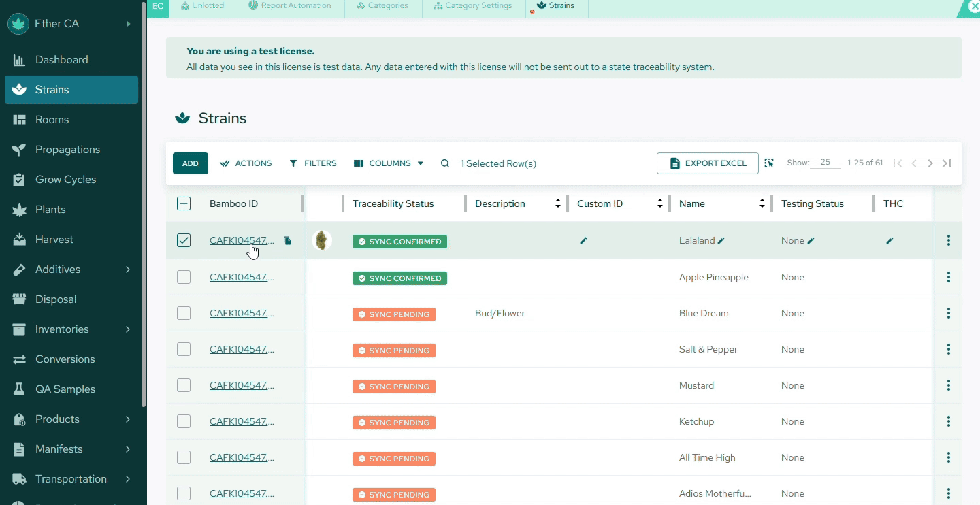Open three-dot menu for Apple Pineapple
980x505 pixels.
(x=949, y=277)
